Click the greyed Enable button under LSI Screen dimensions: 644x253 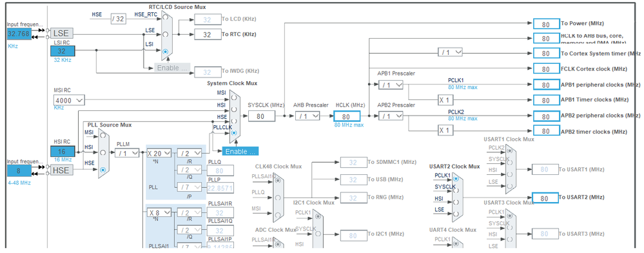pos(172,68)
